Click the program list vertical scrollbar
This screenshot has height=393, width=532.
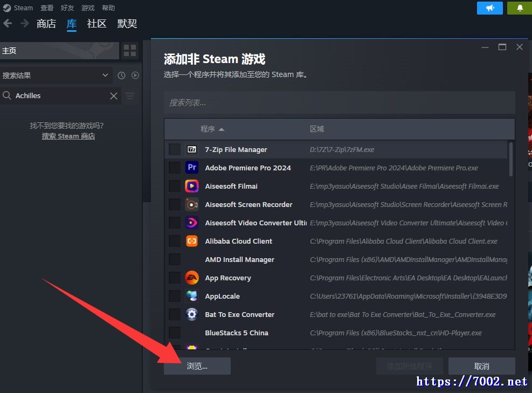pos(510,160)
